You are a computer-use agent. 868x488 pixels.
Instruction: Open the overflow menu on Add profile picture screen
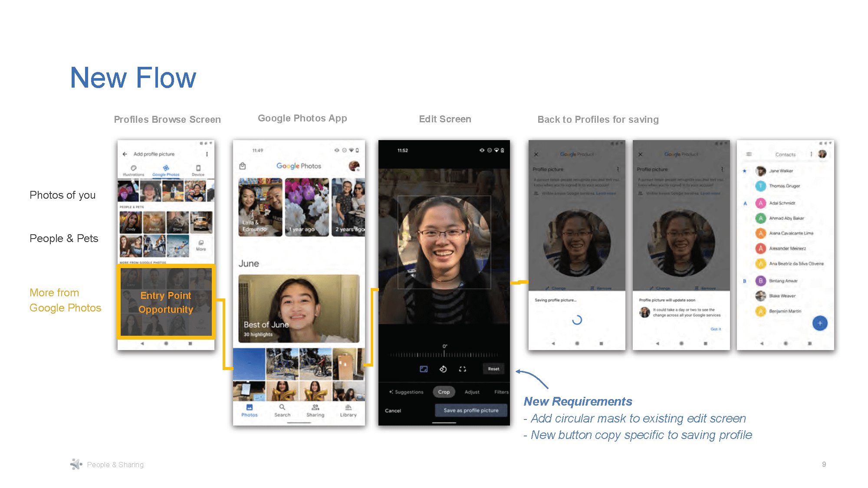pyautogui.click(x=207, y=153)
